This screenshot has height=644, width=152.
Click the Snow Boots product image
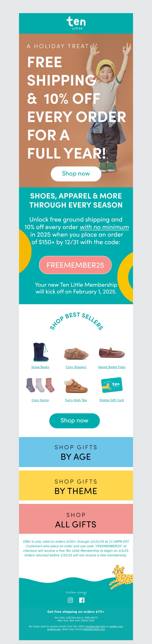(x=40, y=352)
